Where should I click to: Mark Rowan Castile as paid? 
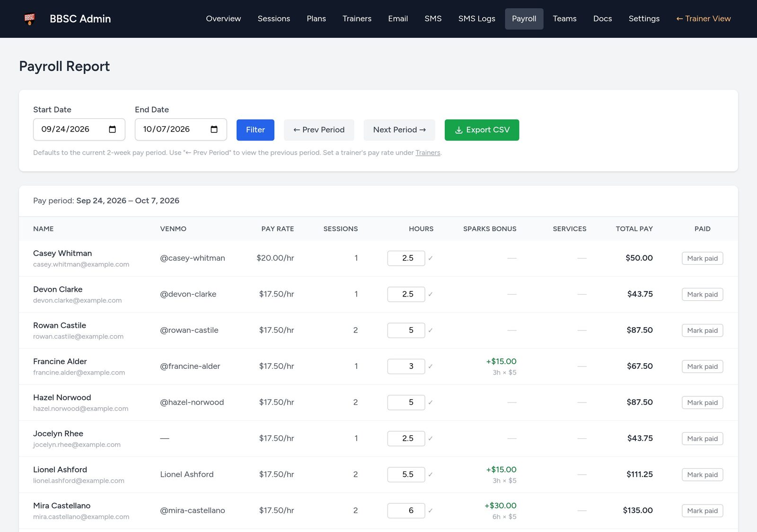coord(702,331)
